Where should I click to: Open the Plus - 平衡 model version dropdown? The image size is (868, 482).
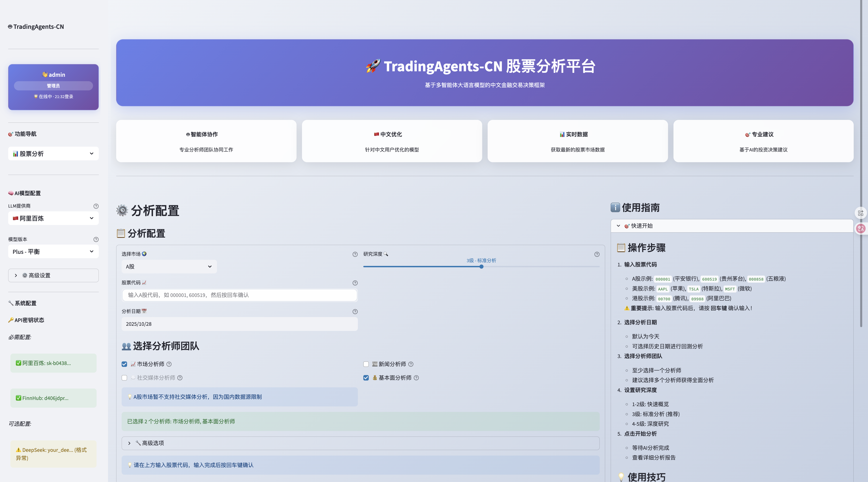click(53, 252)
